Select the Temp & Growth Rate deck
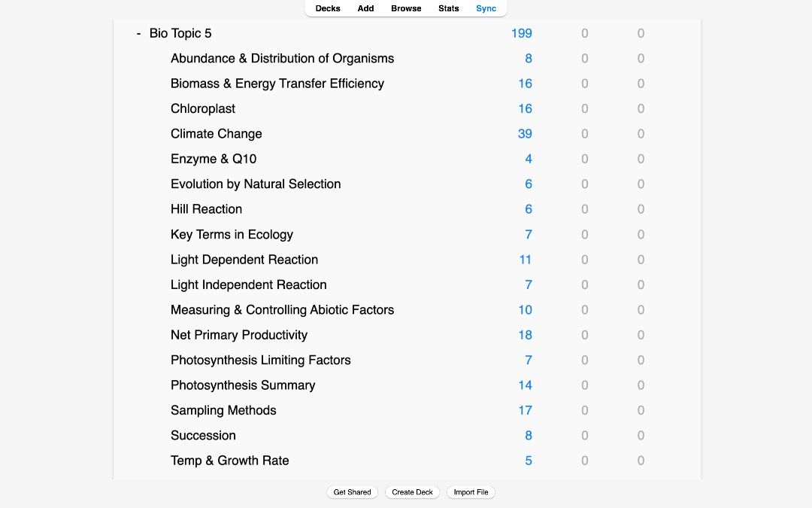The image size is (812, 508). point(229,460)
